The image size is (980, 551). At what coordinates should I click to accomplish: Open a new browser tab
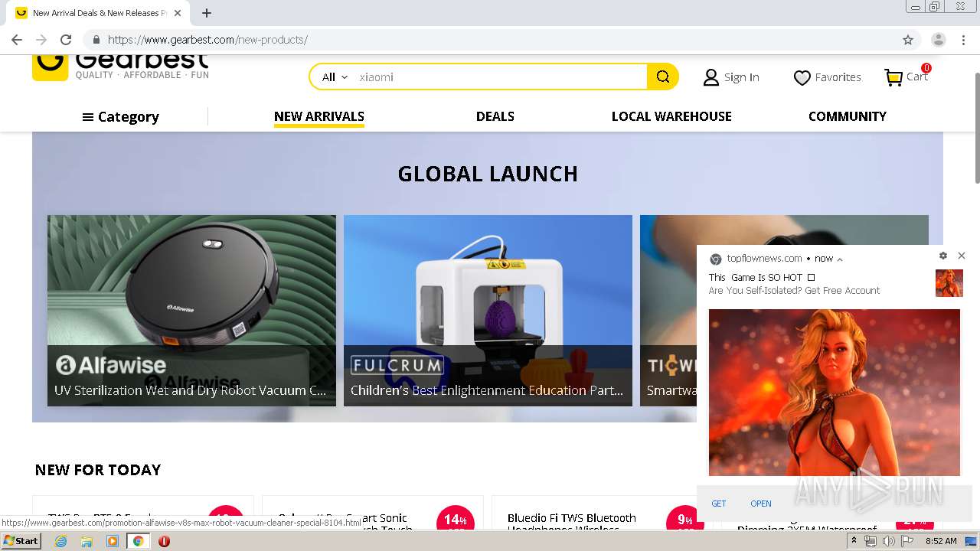(207, 13)
